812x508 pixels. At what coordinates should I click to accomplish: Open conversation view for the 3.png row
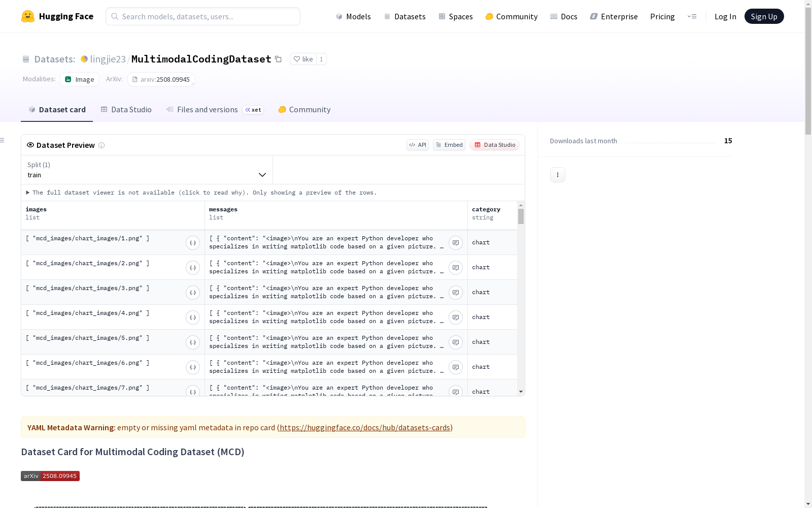(x=456, y=293)
